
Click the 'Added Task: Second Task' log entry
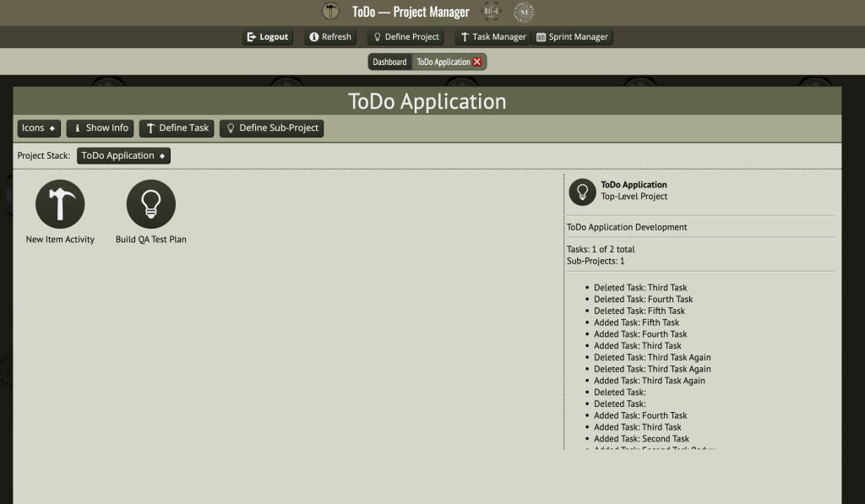[641, 439]
